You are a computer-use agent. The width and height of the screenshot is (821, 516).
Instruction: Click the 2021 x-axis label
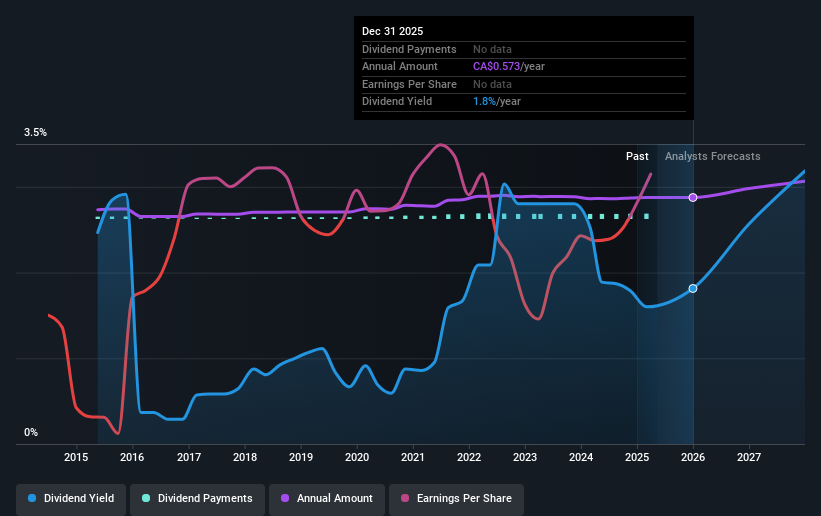pos(413,457)
